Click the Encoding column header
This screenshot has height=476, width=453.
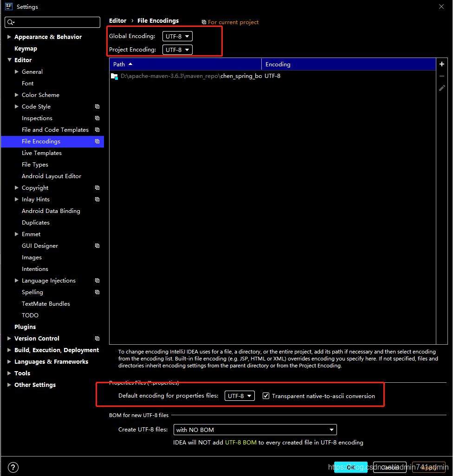point(349,64)
